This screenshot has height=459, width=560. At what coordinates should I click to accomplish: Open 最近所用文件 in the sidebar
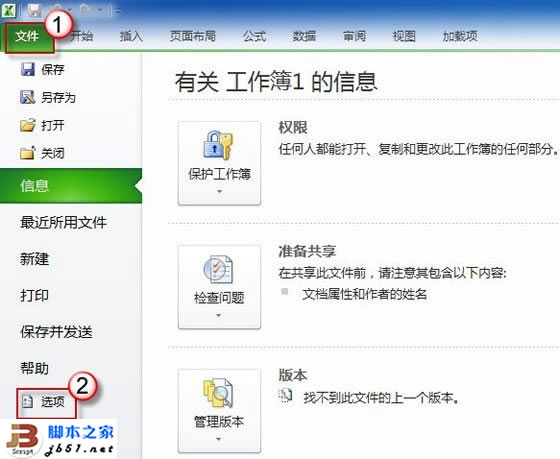(x=64, y=223)
